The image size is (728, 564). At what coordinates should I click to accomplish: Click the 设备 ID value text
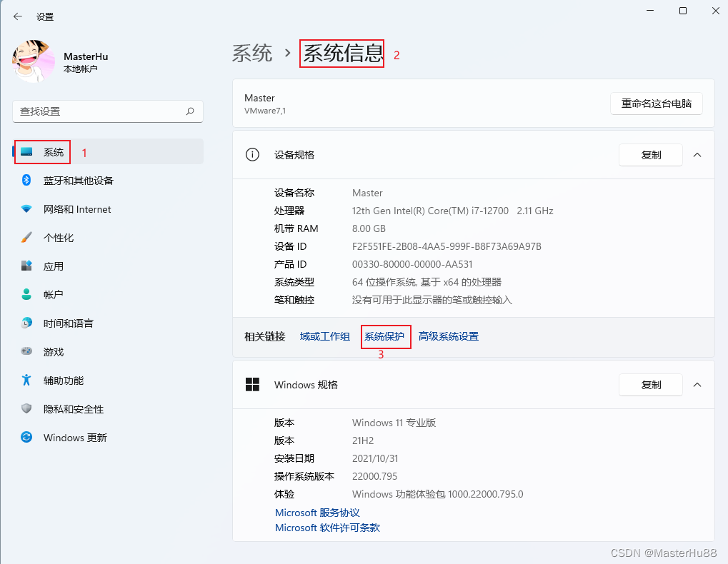tap(447, 246)
